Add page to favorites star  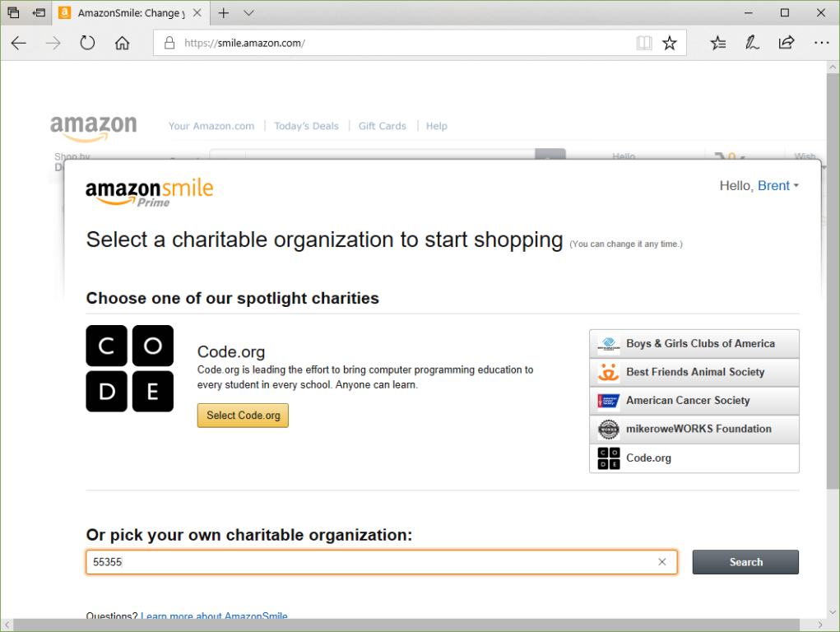tap(670, 44)
